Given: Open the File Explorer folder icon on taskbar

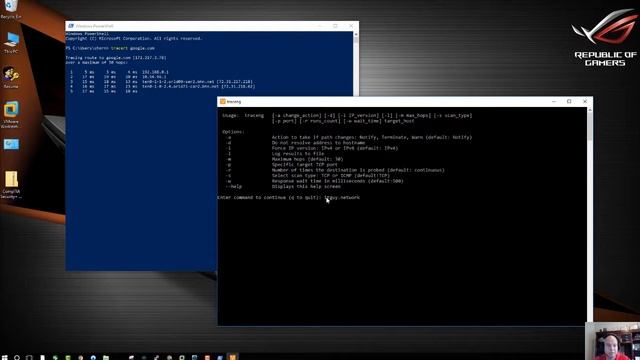Looking at the screenshot, I should (106, 357).
